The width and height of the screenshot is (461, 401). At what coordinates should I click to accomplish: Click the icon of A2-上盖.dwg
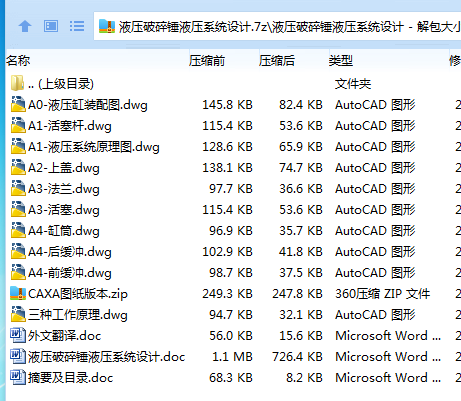18,167
